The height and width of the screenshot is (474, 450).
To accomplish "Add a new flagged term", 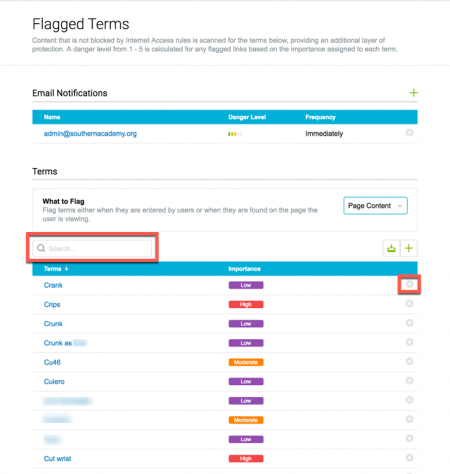I will (409, 248).
